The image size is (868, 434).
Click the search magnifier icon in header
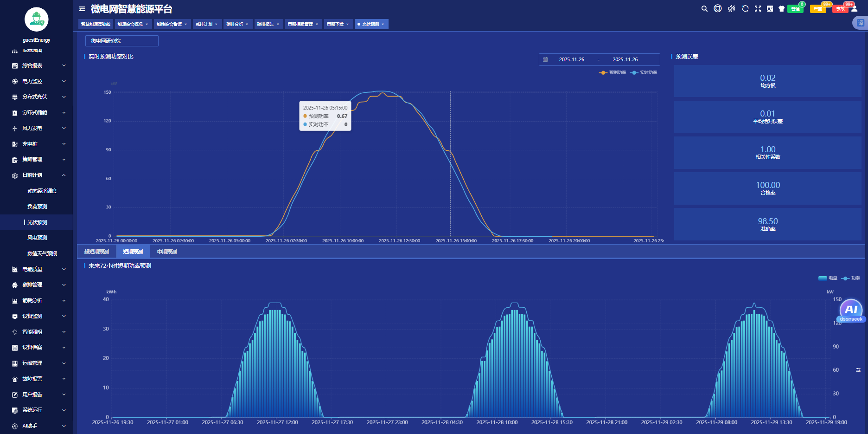point(704,9)
